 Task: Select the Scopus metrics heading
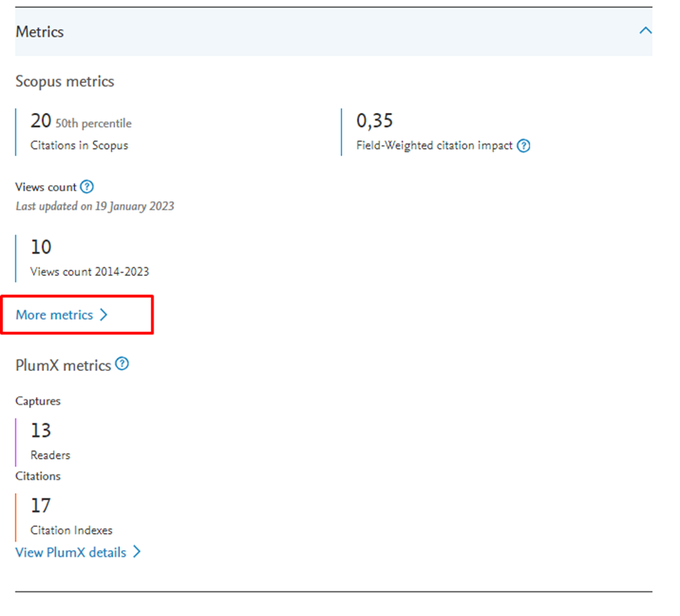pos(65,81)
